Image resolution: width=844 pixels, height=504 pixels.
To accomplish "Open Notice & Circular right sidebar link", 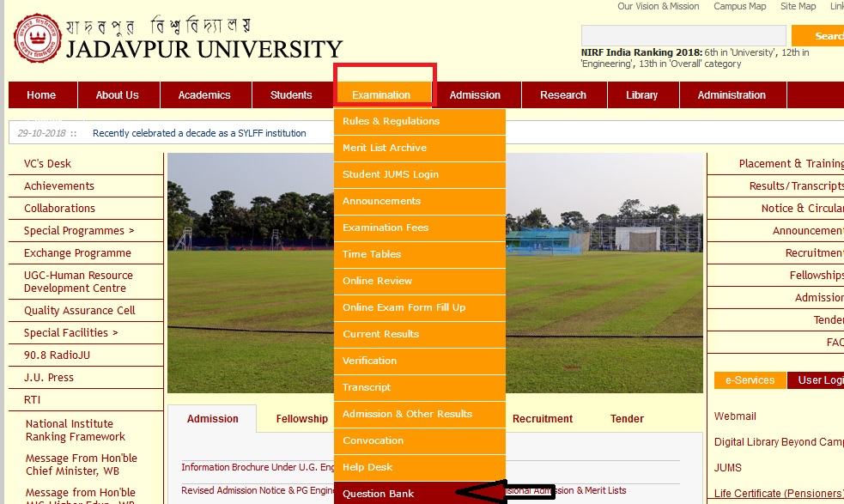I will (x=803, y=209).
